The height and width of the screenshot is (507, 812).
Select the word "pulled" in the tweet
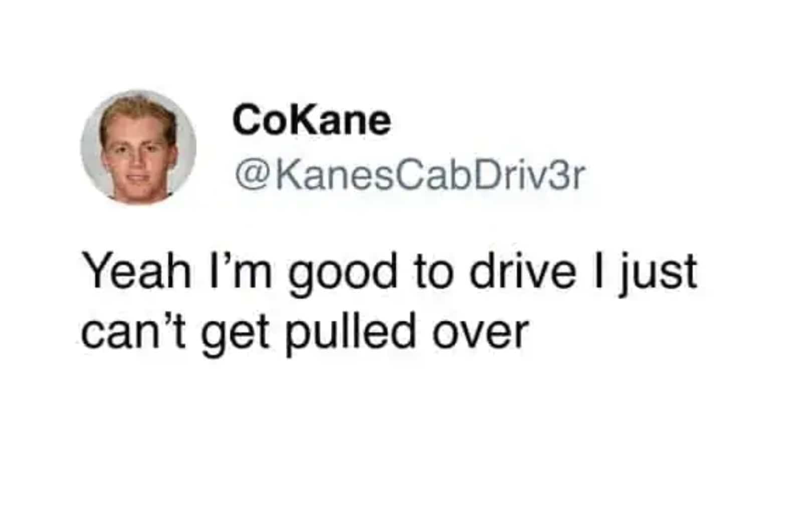point(351,334)
